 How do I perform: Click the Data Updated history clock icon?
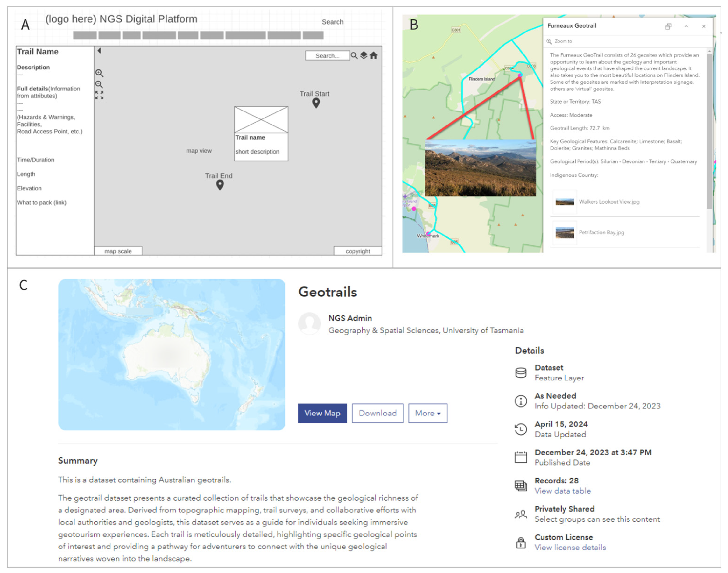521,430
